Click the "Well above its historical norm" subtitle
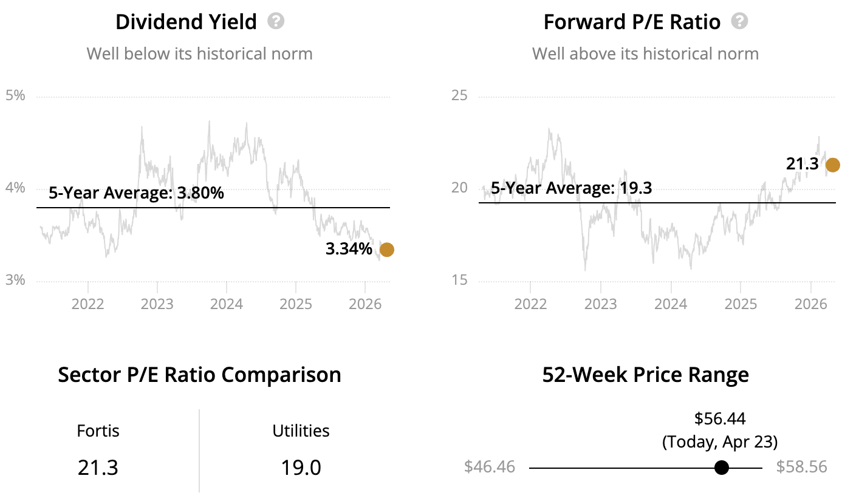The width and height of the screenshot is (859, 504). [645, 54]
